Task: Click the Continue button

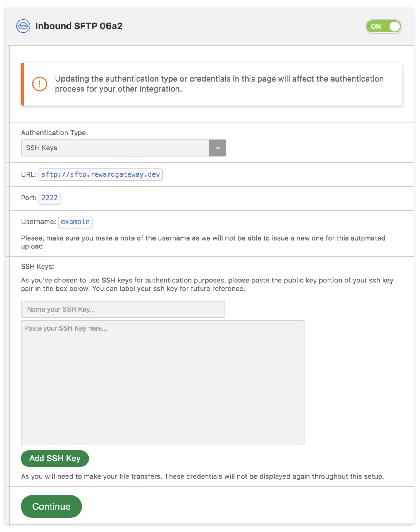Action: (51, 506)
